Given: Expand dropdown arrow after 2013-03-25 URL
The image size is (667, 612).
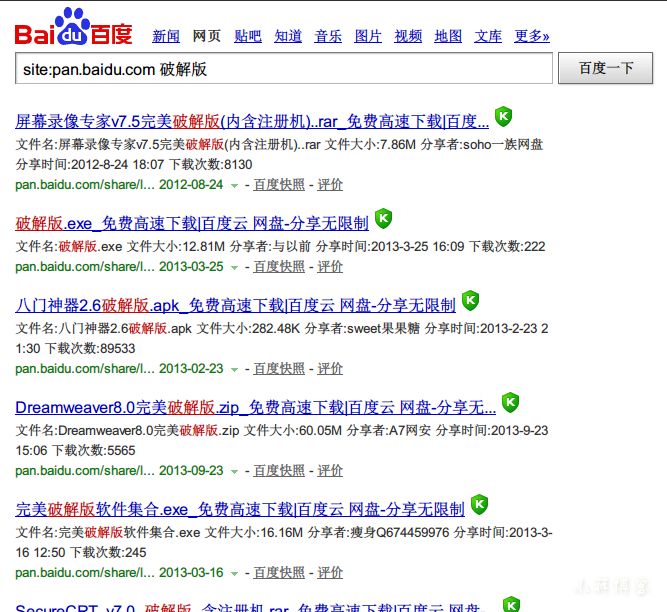Looking at the screenshot, I should point(234,268).
